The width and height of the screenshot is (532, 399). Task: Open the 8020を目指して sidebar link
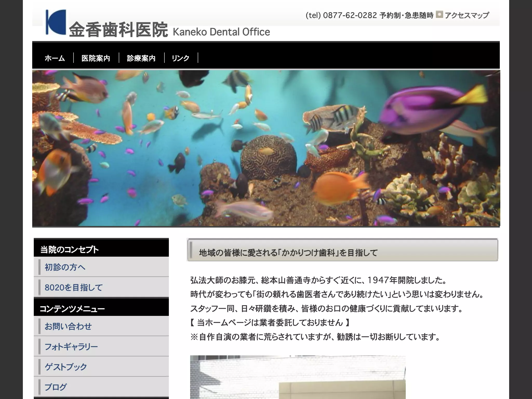point(101,287)
